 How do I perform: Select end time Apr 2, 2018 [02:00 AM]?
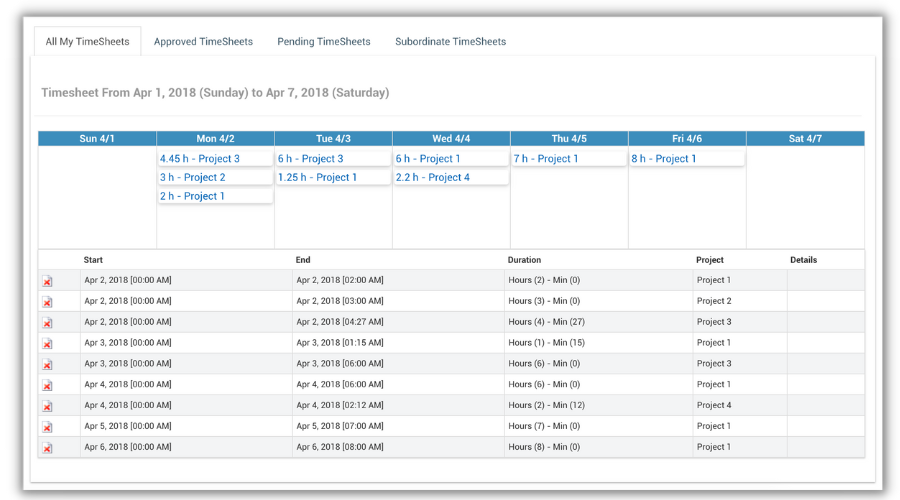(x=340, y=280)
